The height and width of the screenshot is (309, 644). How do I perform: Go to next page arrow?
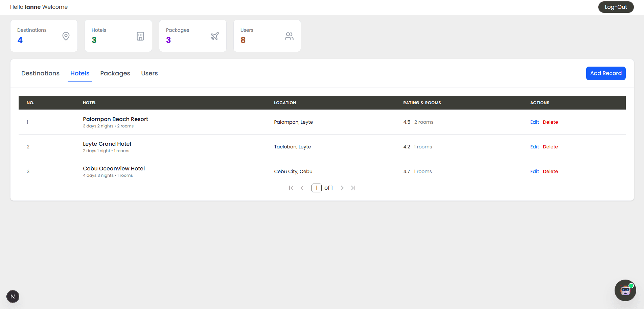342,188
